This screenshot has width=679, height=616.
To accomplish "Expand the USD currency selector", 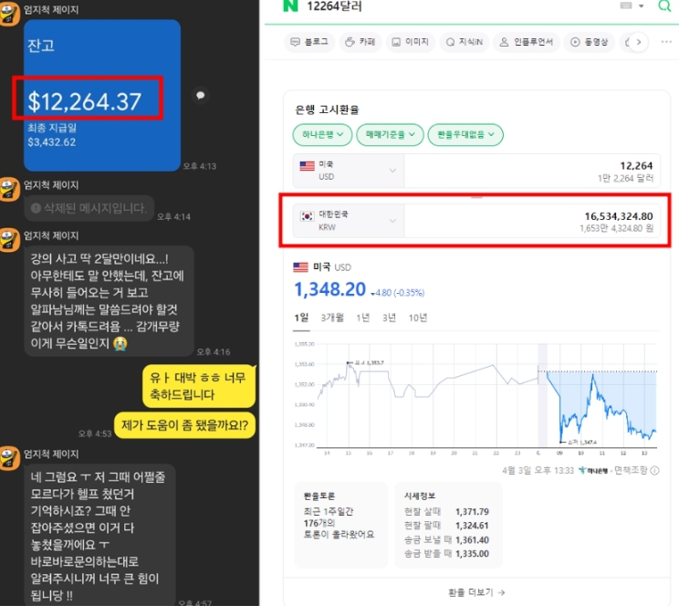I will pyautogui.click(x=349, y=171).
